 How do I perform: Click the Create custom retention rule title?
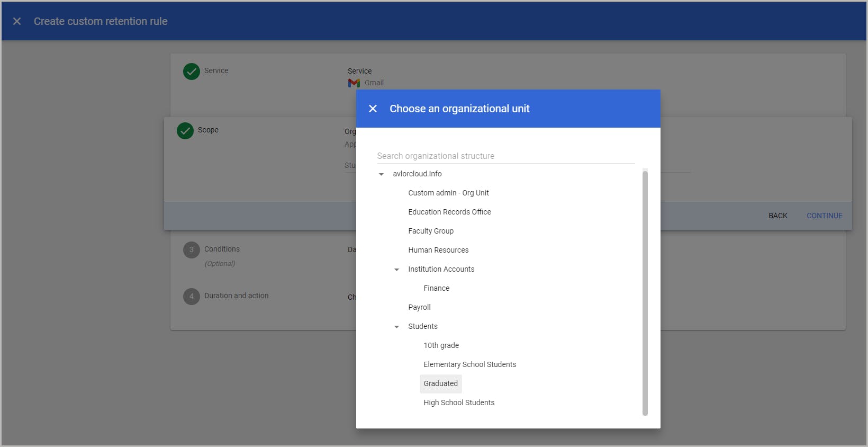tap(101, 21)
